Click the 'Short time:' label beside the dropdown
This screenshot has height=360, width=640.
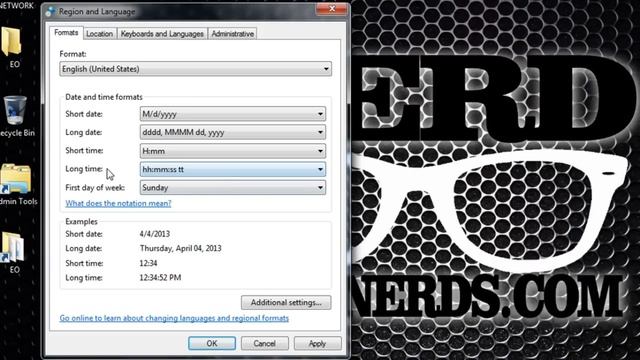84,151
